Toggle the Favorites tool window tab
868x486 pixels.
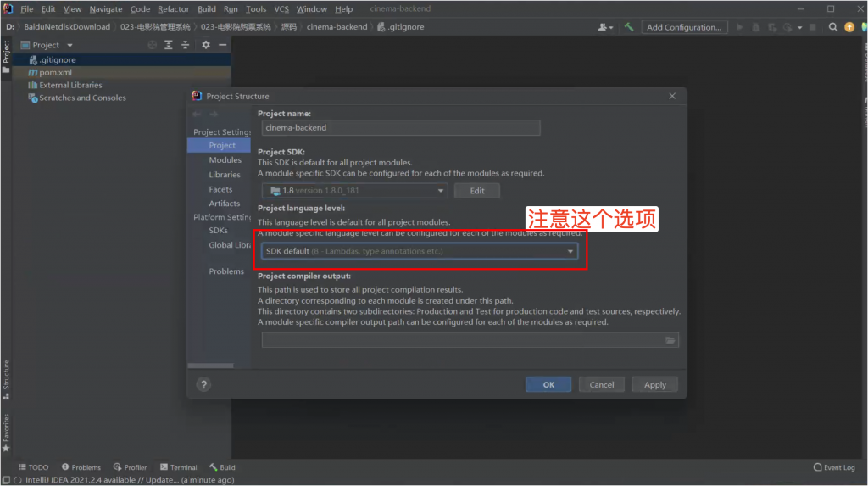click(6, 433)
